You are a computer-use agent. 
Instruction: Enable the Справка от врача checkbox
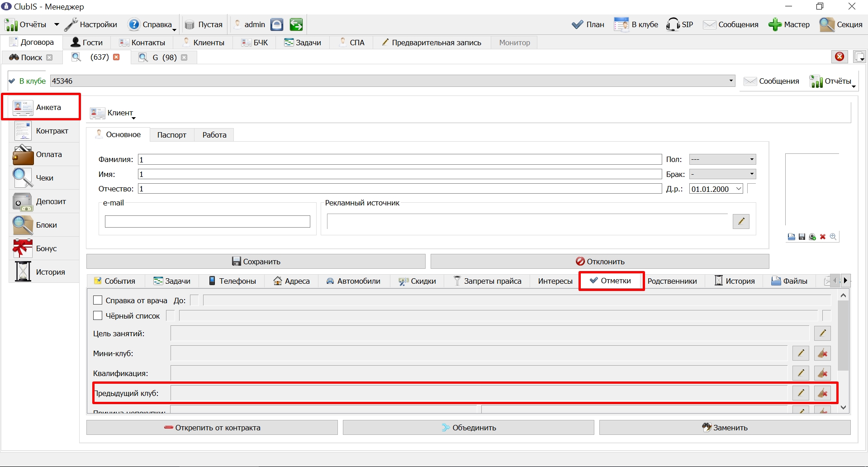coord(98,300)
